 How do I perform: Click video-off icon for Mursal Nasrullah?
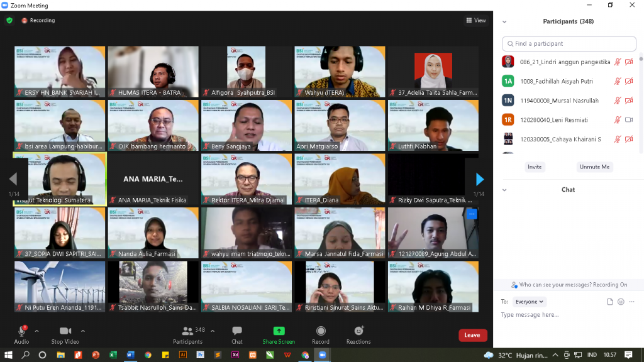tap(629, 101)
